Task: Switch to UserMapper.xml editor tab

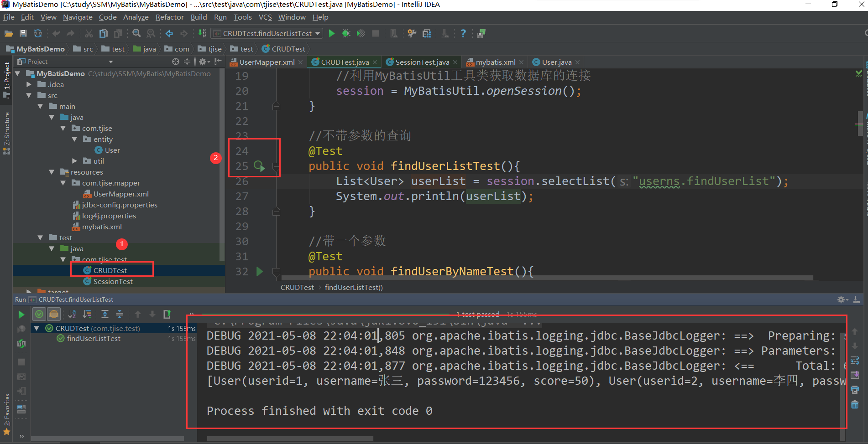Action: tap(267, 62)
